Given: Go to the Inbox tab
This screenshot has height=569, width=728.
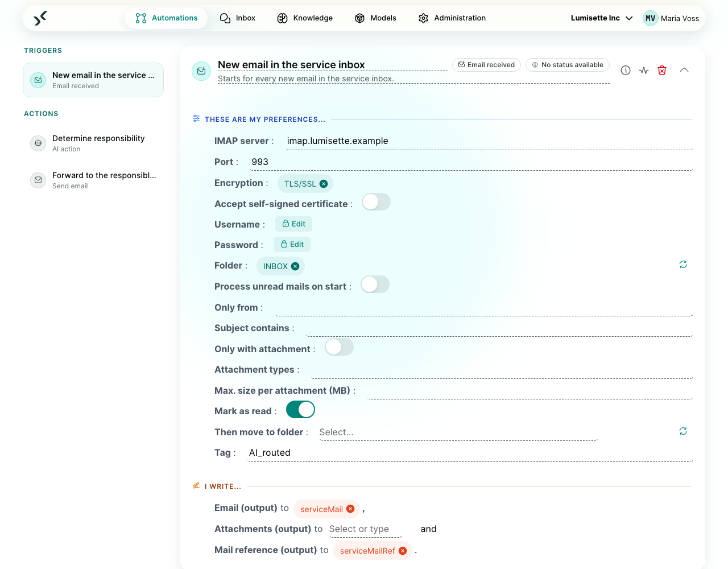Looking at the screenshot, I should pos(238,18).
